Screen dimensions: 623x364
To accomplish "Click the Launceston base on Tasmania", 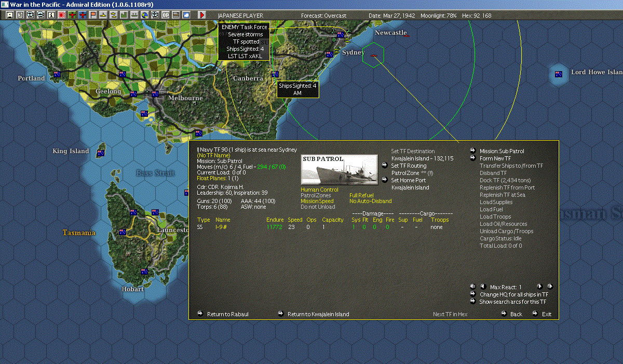I will click(155, 212).
